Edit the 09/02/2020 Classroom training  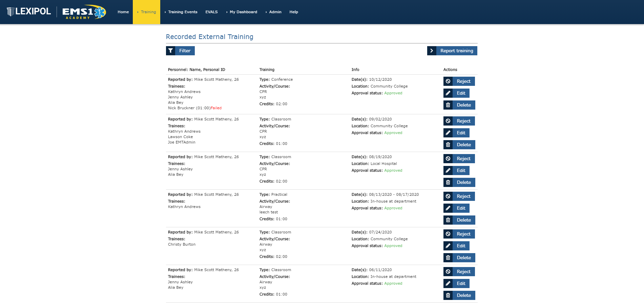click(456, 133)
